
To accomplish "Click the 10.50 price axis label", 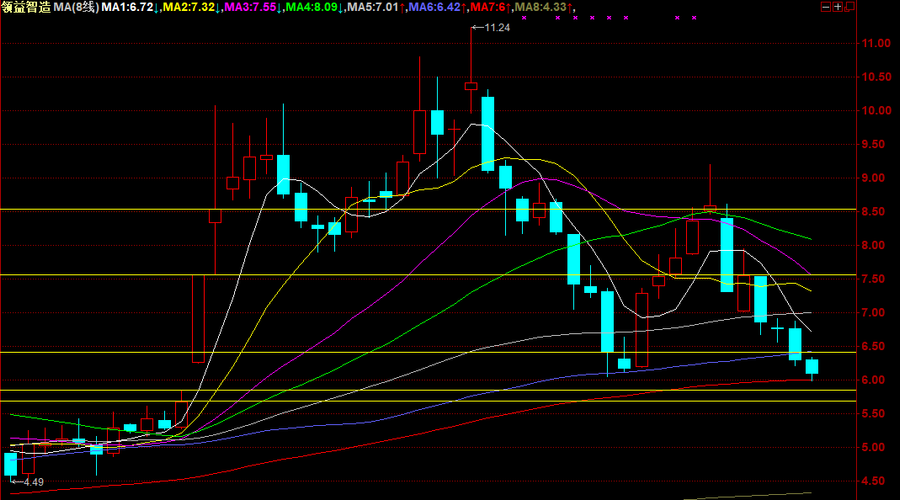I will point(876,77).
